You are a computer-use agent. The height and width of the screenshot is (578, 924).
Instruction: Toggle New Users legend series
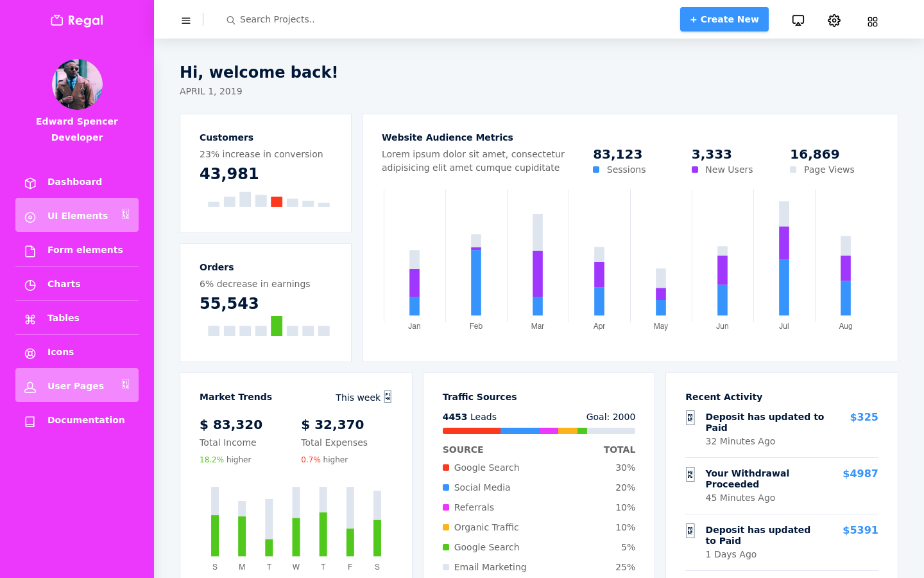723,170
